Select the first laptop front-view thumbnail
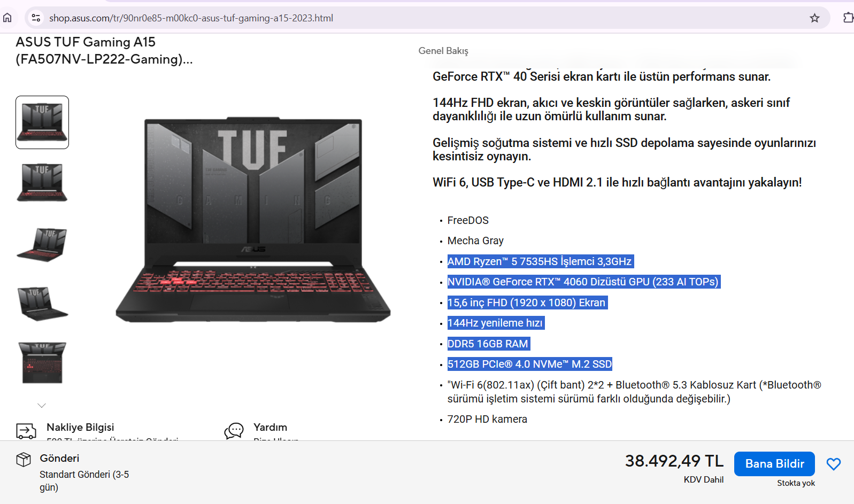The width and height of the screenshot is (854, 504). [42, 122]
